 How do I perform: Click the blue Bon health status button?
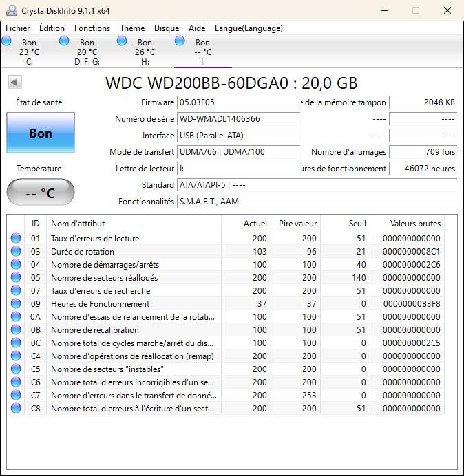tap(41, 133)
